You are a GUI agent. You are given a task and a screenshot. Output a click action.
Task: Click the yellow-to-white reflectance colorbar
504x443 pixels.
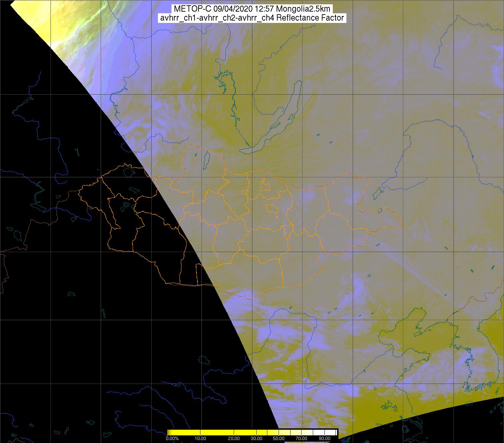[252, 432]
